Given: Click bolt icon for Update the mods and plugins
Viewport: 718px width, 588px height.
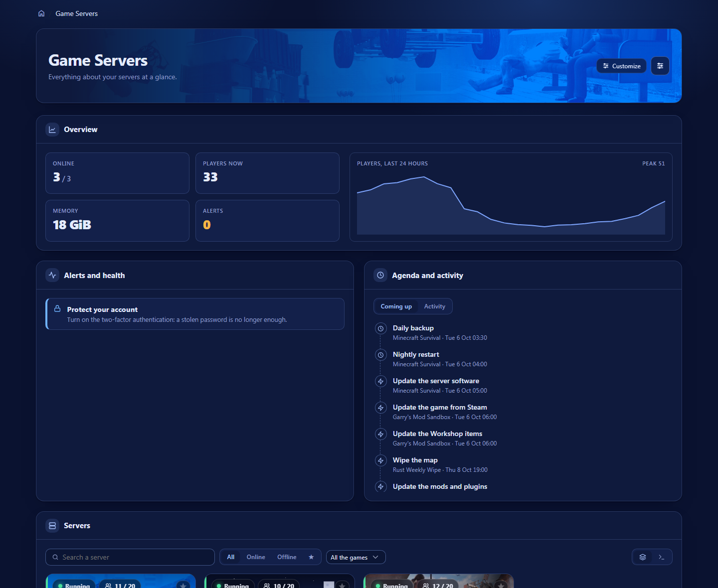Looking at the screenshot, I should [x=380, y=487].
